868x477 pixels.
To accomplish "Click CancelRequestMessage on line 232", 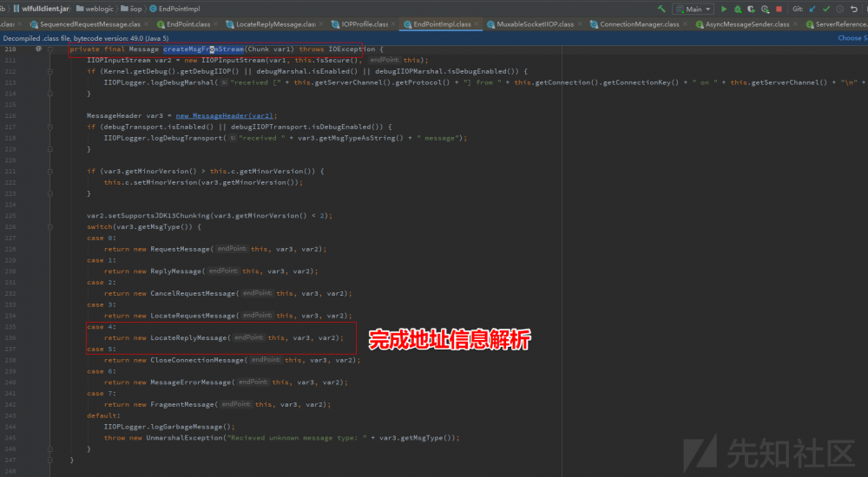I will (193, 293).
